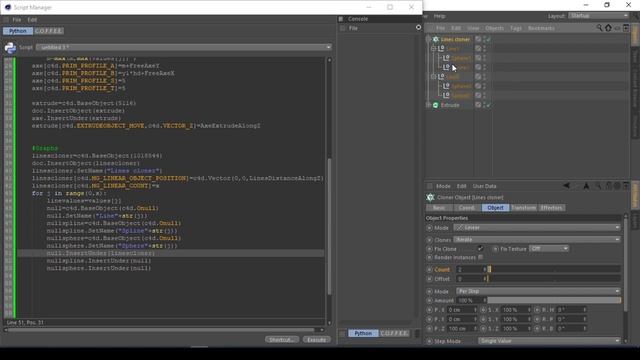Click the lock icon in Attribute Manager

tap(609, 186)
